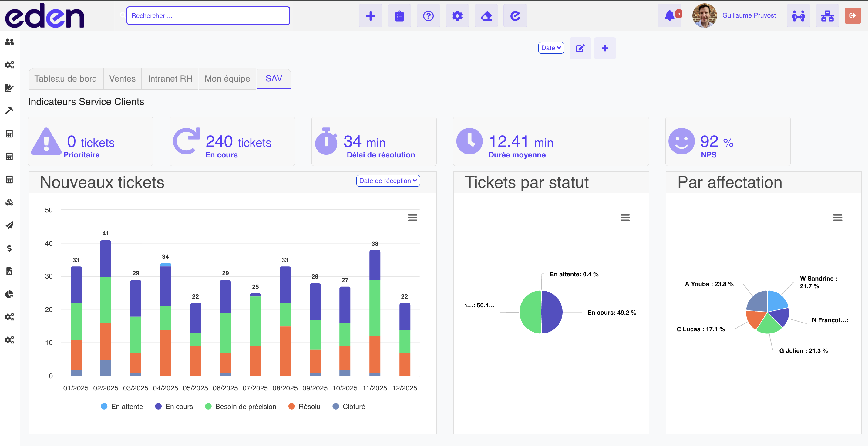Open the clipboard list icon
The image size is (868, 446).
pos(399,16)
